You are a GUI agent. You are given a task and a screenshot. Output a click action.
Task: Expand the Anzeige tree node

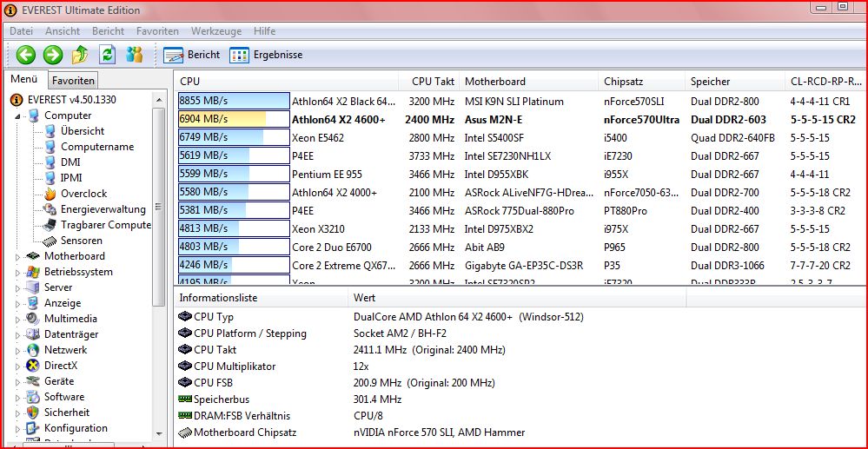17,303
